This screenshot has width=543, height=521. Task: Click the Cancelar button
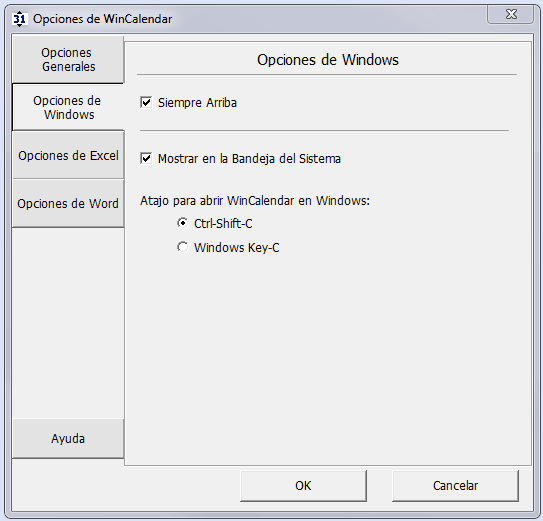tap(455, 486)
